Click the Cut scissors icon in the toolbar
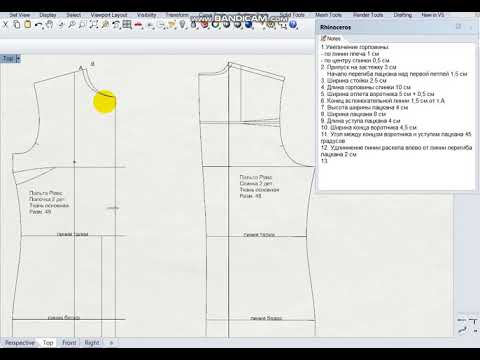The height and width of the screenshot is (360, 480). click(x=5, y=25)
